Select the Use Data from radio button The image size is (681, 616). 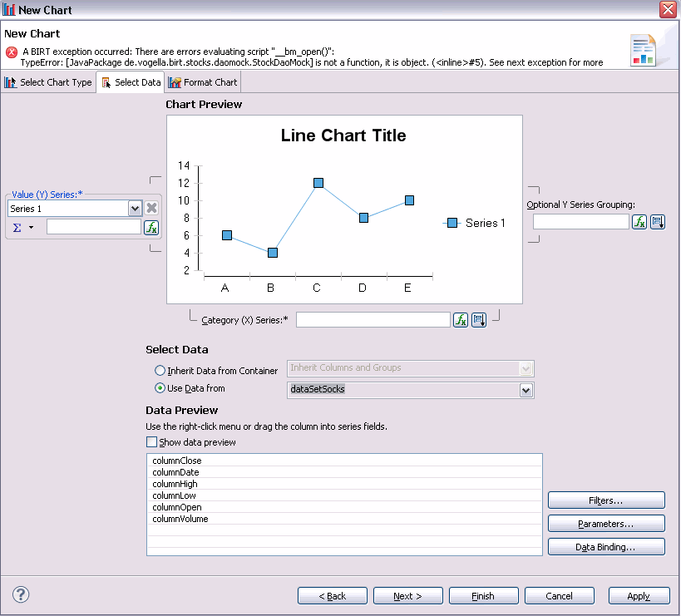pyautogui.click(x=160, y=388)
